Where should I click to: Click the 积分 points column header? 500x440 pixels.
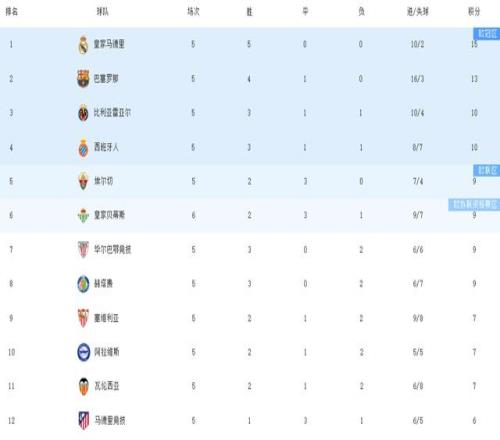tap(474, 12)
